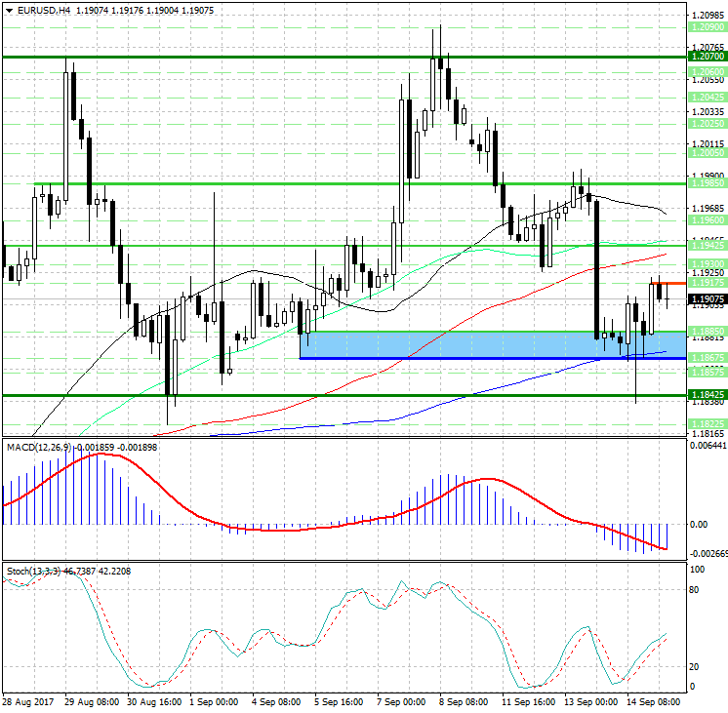This screenshot has height=713, width=728.
Task: Click the level label '1.19850'
Action: [708, 183]
